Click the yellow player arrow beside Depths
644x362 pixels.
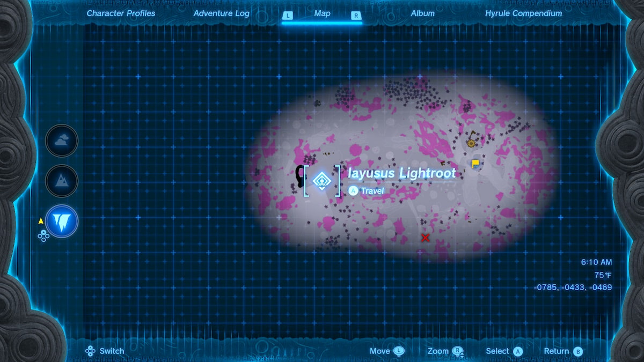click(x=41, y=220)
